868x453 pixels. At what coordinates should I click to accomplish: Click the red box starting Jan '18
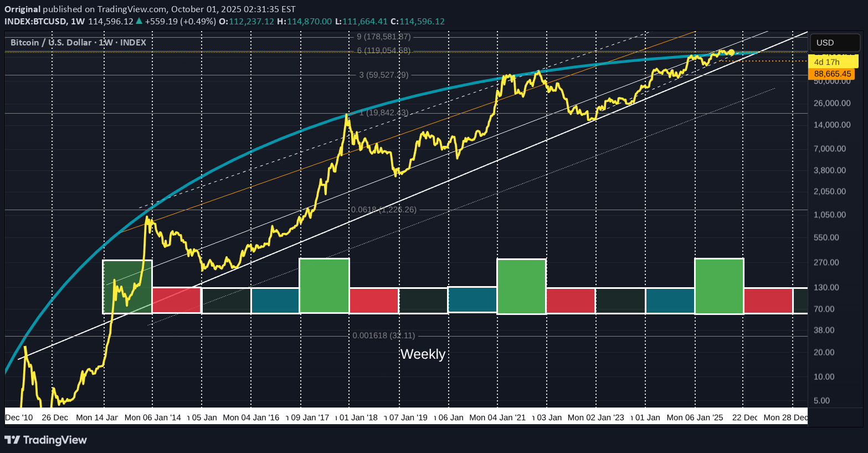(x=374, y=301)
